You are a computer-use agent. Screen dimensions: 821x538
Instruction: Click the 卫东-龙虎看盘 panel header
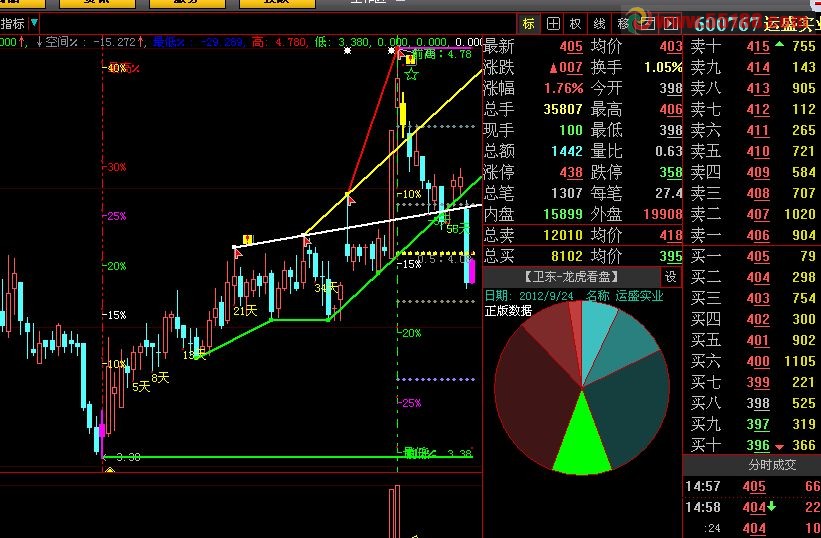tap(571, 276)
